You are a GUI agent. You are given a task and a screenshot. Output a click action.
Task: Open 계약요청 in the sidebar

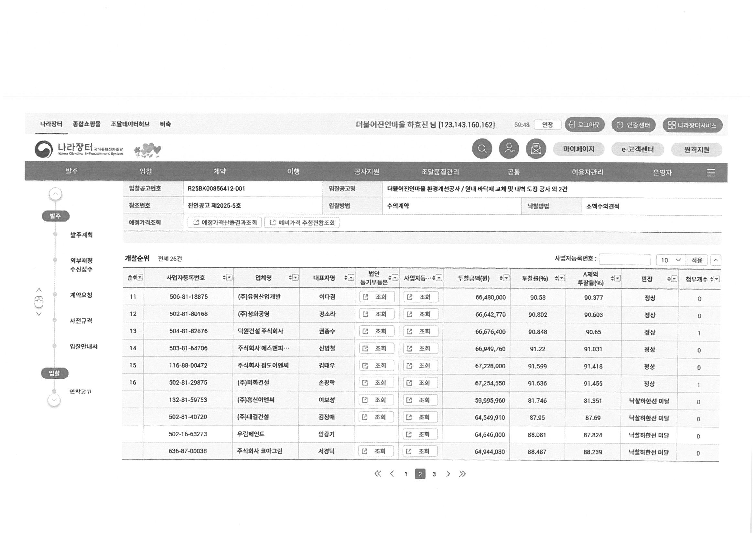[x=81, y=295]
